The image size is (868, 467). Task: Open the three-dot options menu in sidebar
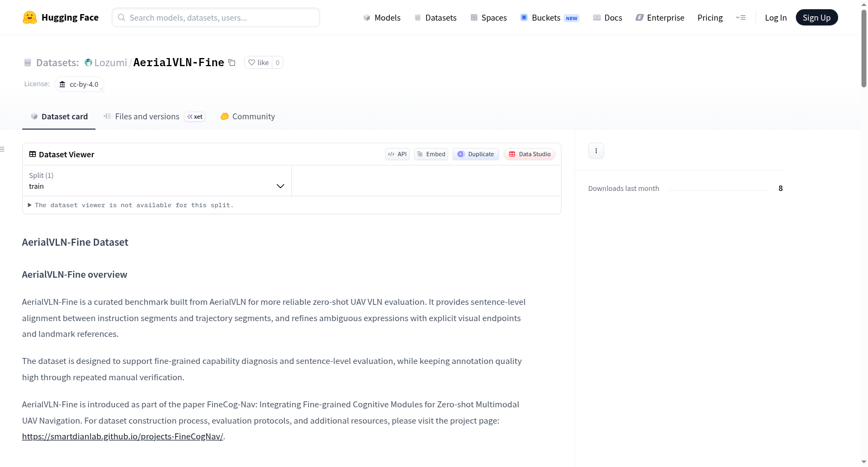(x=596, y=151)
